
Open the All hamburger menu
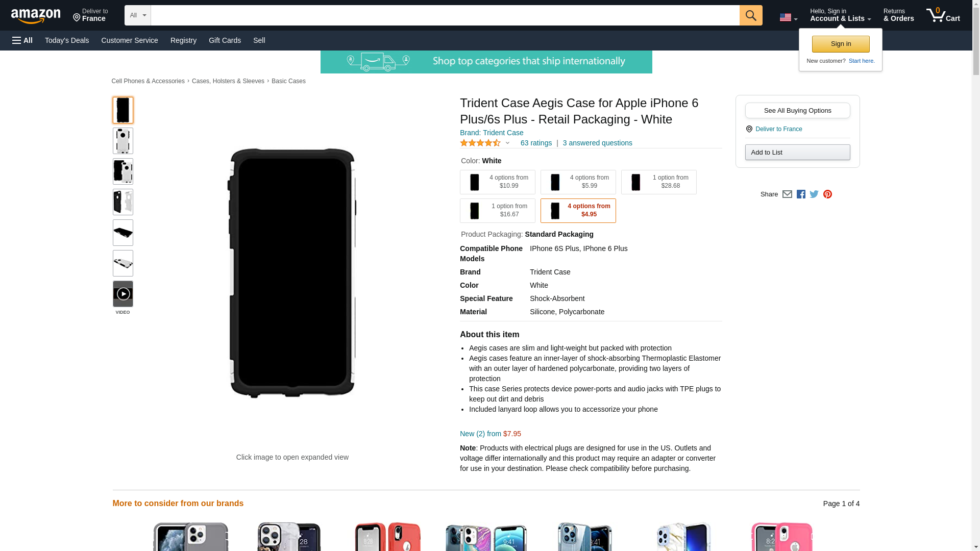[x=22, y=40]
